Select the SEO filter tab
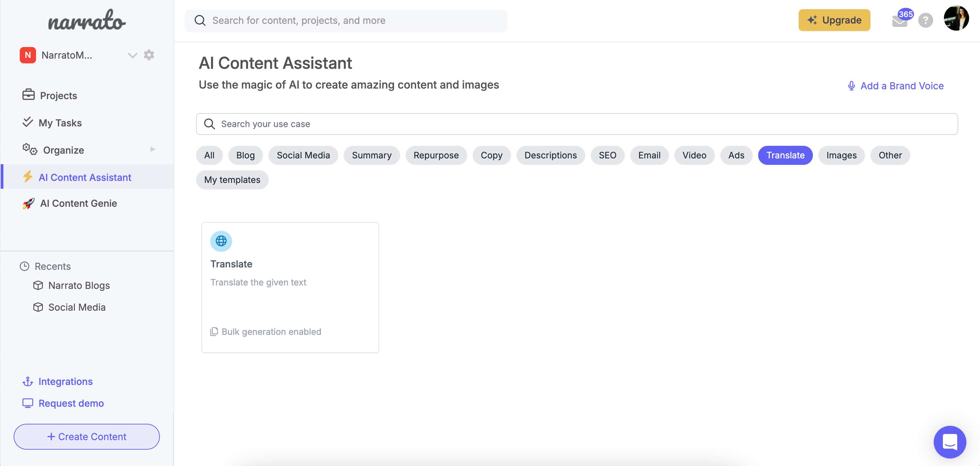This screenshot has width=980, height=466. coord(607,155)
